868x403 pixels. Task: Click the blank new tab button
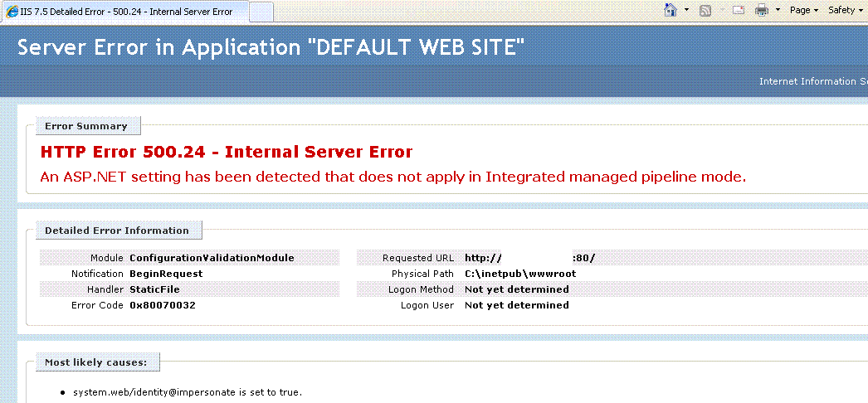[x=261, y=12]
